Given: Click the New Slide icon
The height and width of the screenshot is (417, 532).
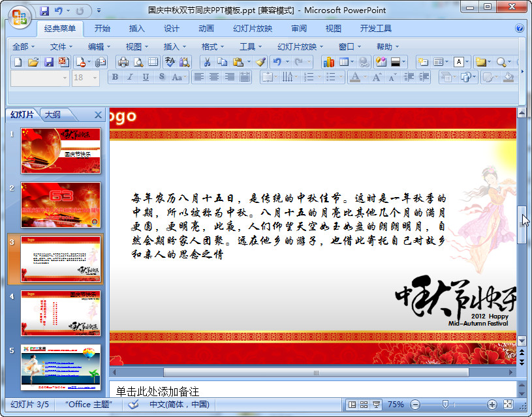Looking at the screenshot, I should 423,62.
